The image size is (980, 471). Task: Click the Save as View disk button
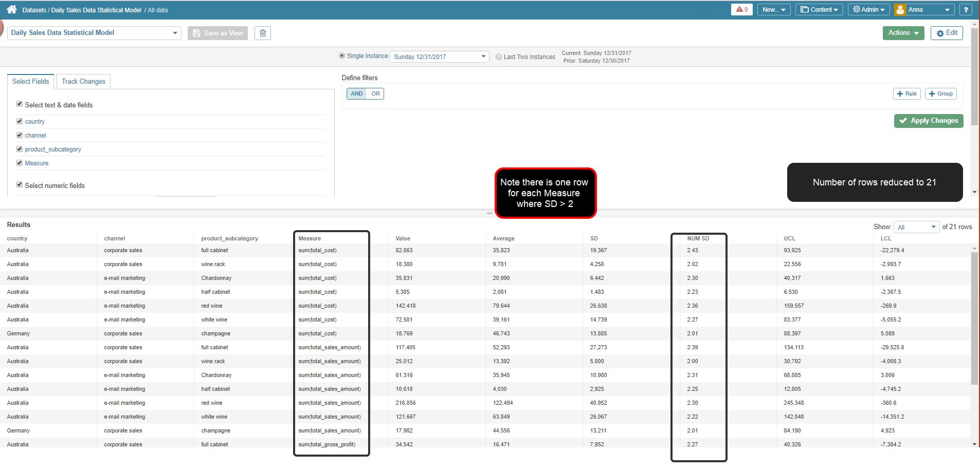pos(217,33)
